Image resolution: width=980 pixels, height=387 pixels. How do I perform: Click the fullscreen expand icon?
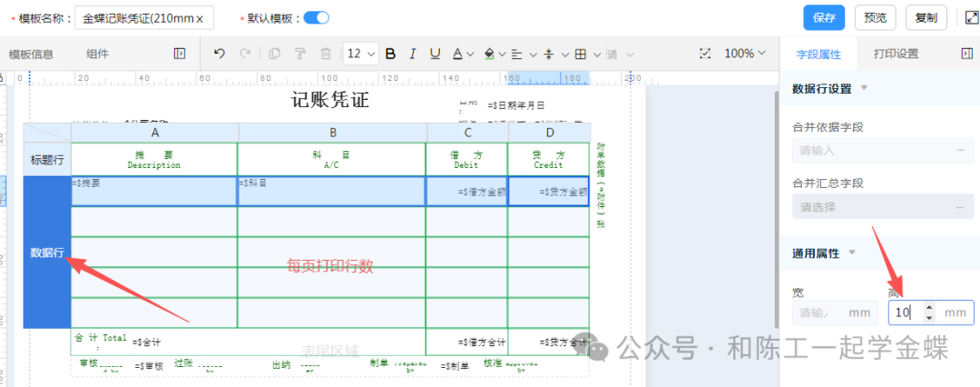click(966, 17)
